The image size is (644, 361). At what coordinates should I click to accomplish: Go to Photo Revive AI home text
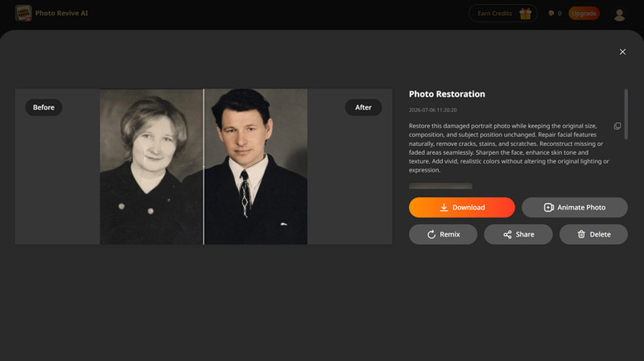point(62,13)
